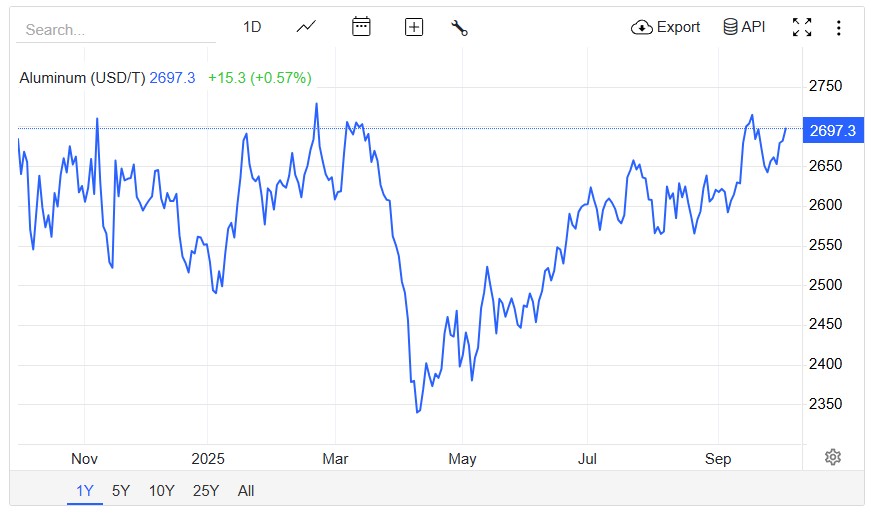Image resolution: width=871 pixels, height=518 pixels.
Task: Select the 25Y time range
Action: point(206,490)
